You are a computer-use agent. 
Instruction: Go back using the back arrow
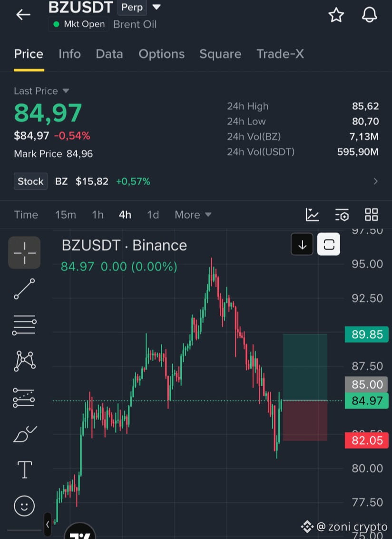[23, 15]
